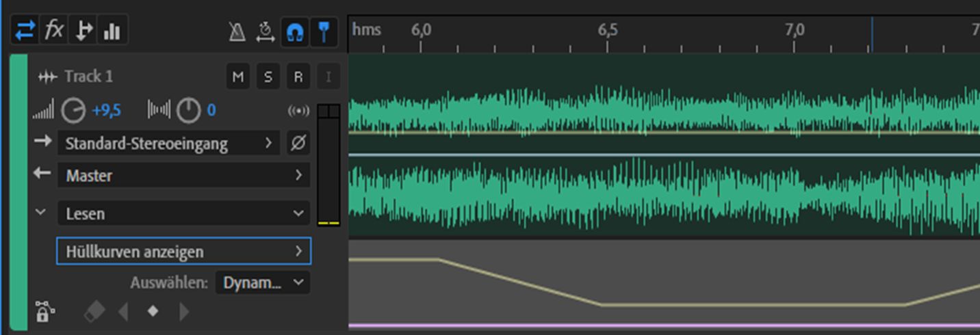Click the green Track 1 color strip

tap(18, 193)
